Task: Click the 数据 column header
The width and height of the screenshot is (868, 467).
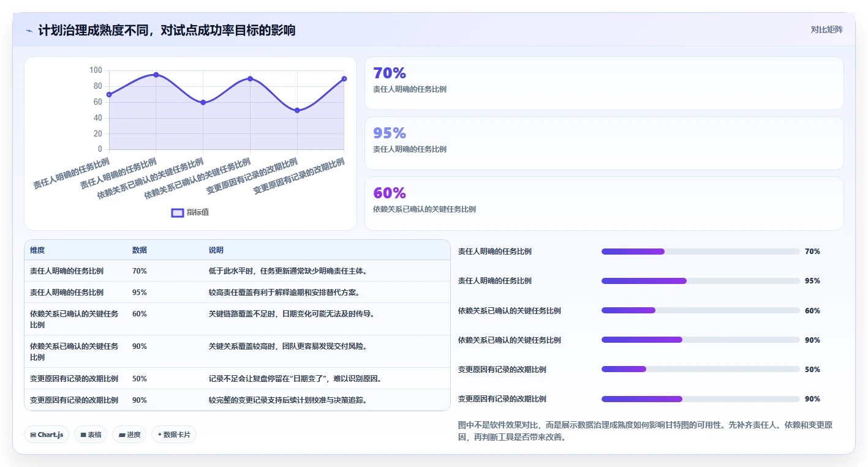Action: 140,250
